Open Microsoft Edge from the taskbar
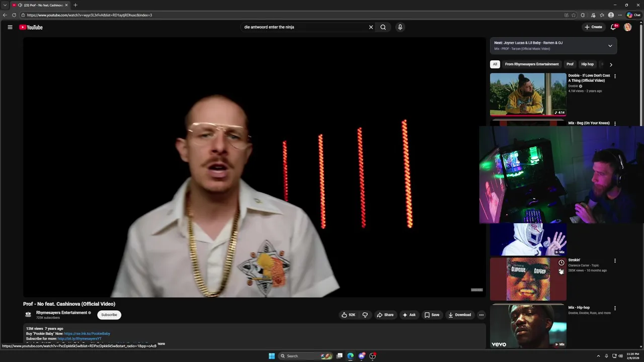 point(350,356)
